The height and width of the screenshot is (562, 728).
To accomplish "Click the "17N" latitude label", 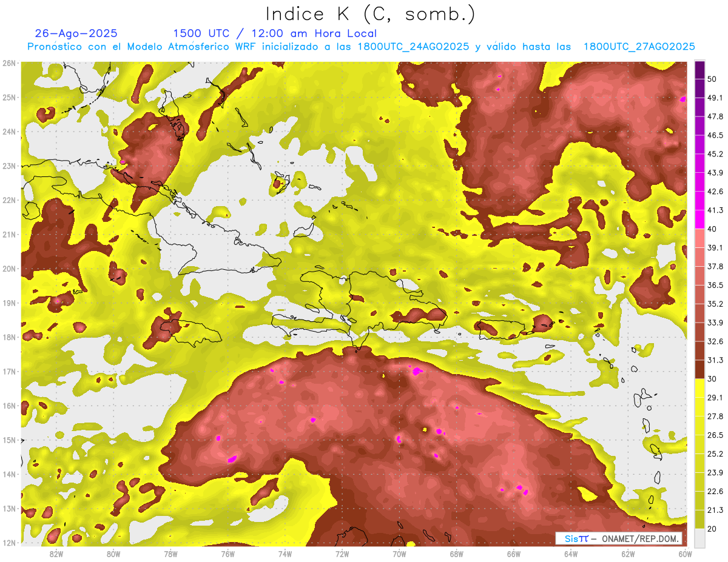I will click(x=9, y=372).
